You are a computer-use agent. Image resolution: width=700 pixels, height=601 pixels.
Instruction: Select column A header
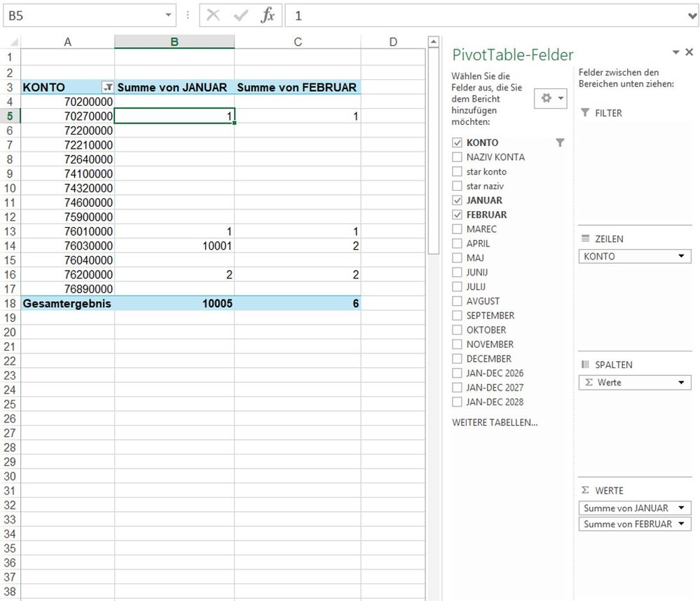coord(67,42)
